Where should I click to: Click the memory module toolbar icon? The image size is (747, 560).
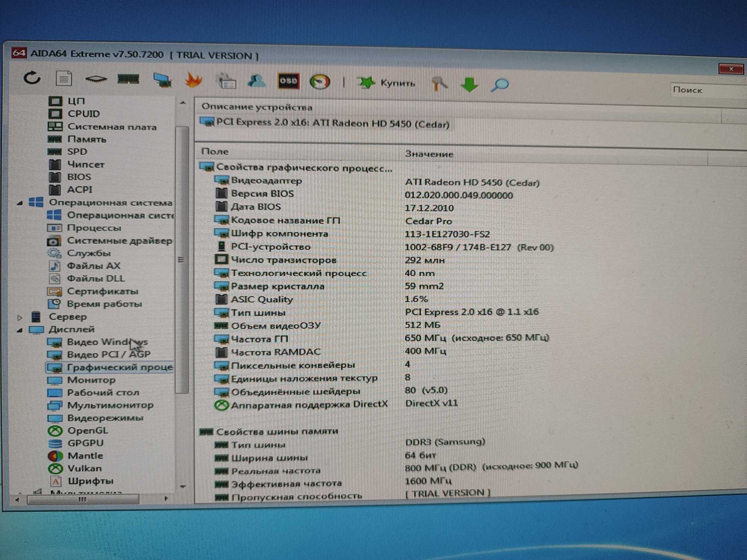click(x=128, y=79)
